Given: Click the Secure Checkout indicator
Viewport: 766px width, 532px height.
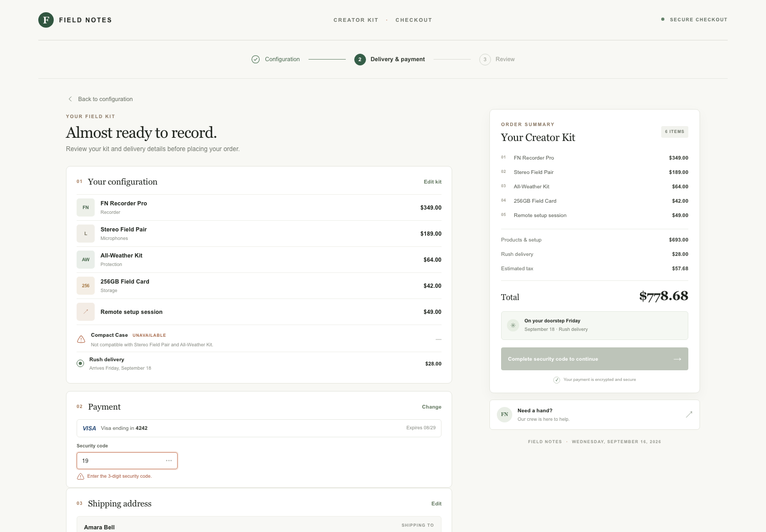Looking at the screenshot, I should coord(694,20).
